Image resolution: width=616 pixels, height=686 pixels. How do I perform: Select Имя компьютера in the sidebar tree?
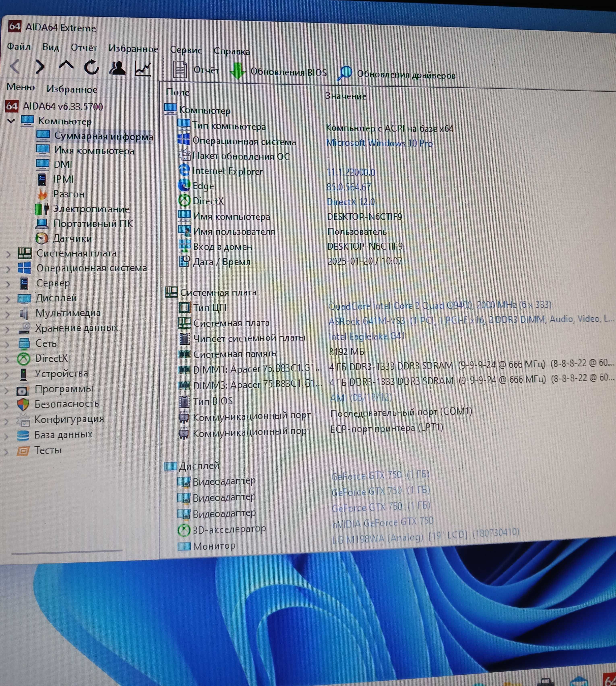point(85,150)
